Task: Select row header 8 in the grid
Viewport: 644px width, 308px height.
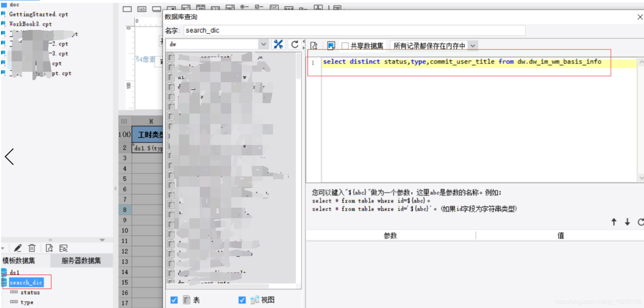Action: tap(125, 210)
